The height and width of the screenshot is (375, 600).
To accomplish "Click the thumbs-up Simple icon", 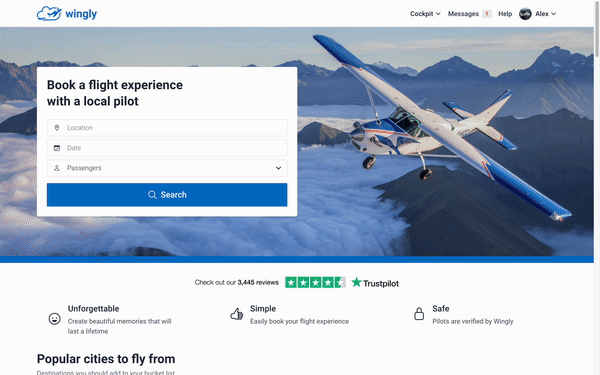I will [x=236, y=314].
